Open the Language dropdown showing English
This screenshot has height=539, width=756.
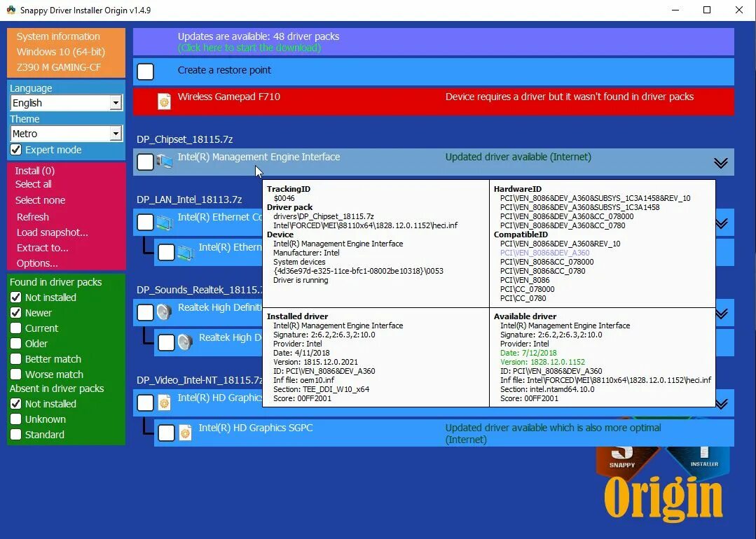(x=67, y=103)
